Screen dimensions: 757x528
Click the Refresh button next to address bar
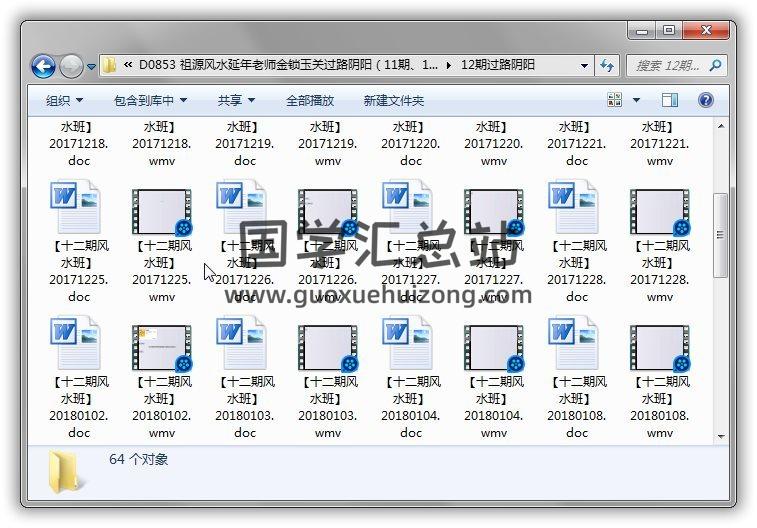tap(606, 65)
